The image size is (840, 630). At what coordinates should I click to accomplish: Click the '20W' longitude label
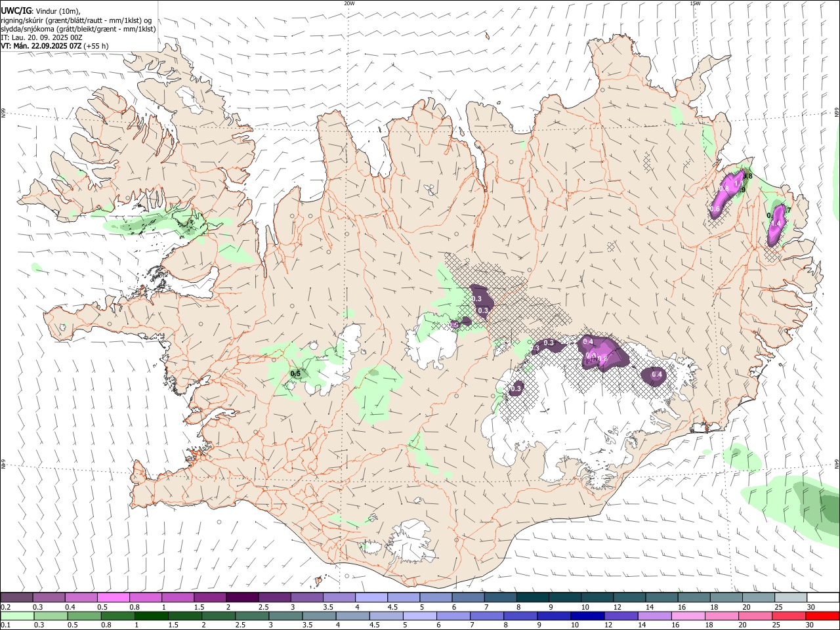click(x=349, y=3)
